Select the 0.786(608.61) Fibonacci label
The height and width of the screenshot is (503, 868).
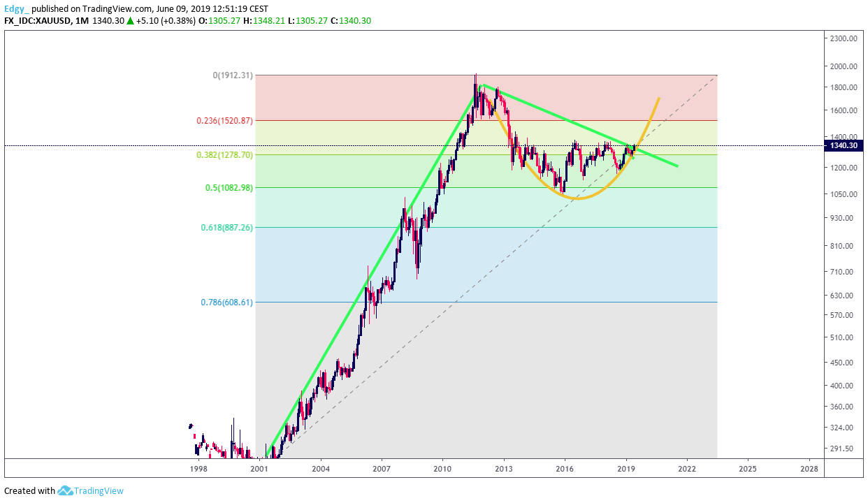[227, 302]
